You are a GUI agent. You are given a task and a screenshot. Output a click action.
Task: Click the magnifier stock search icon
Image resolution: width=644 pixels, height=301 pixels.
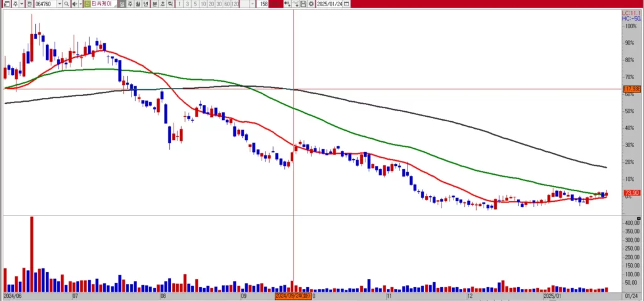tap(66, 4)
